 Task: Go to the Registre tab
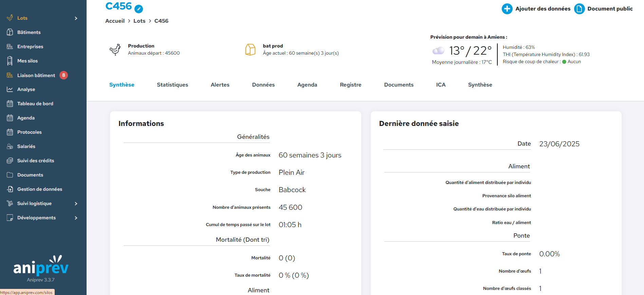(350, 85)
